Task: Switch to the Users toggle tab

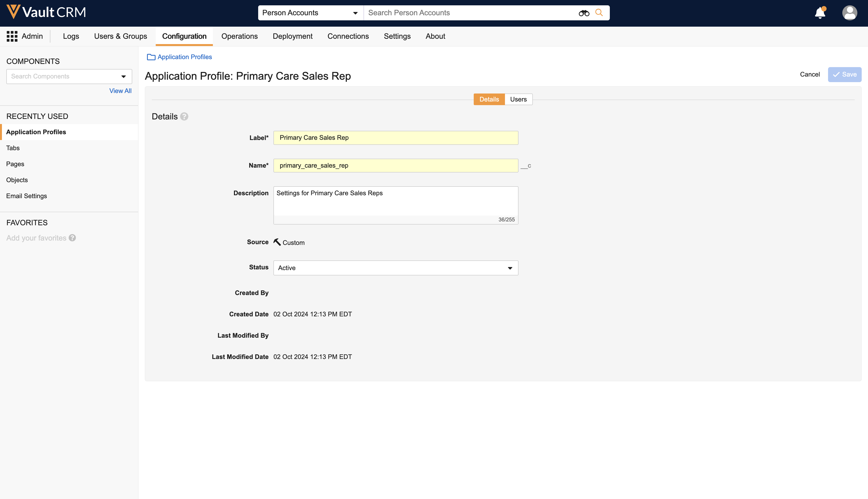Action: click(x=518, y=99)
